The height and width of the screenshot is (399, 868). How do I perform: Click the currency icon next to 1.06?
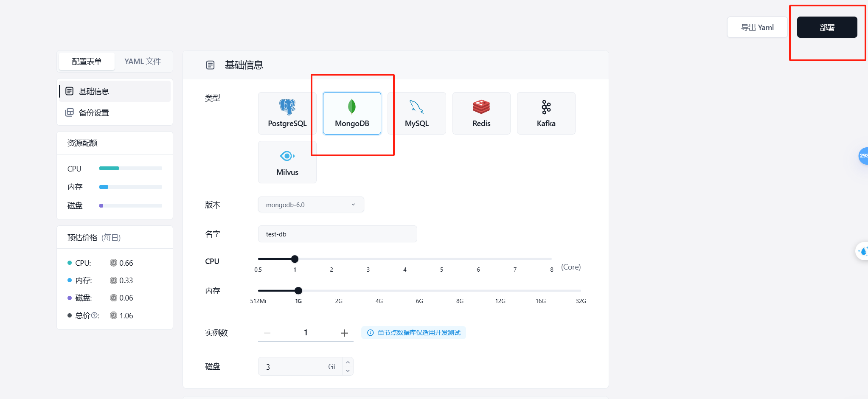[113, 315]
